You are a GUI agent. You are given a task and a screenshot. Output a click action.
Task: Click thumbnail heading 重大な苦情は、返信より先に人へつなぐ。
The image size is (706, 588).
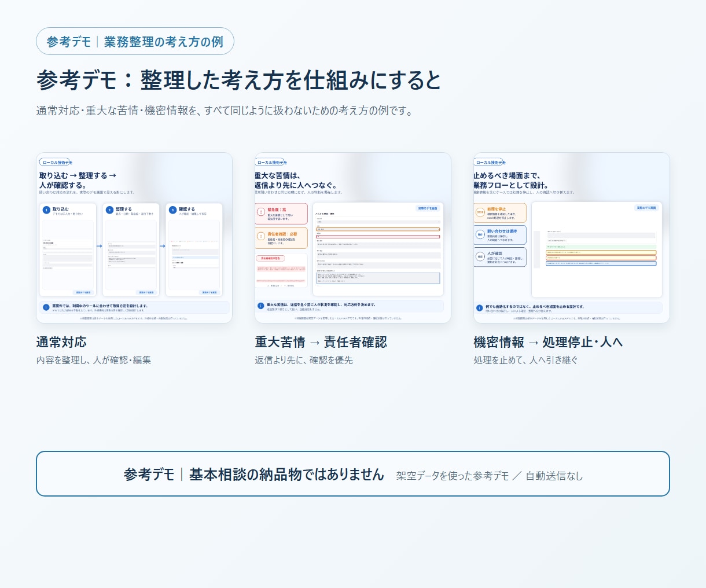(x=296, y=180)
